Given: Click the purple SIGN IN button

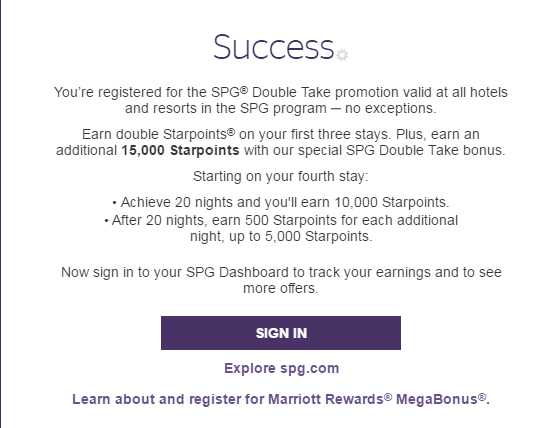Looking at the screenshot, I should pyautogui.click(x=281, y=333).
